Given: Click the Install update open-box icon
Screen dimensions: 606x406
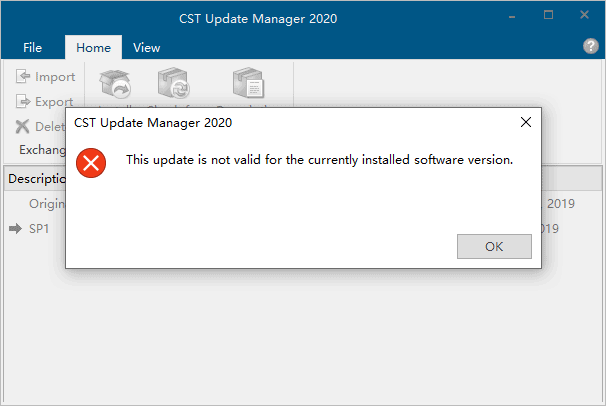Looking at the screenshot, I should [x=115, y=84].
